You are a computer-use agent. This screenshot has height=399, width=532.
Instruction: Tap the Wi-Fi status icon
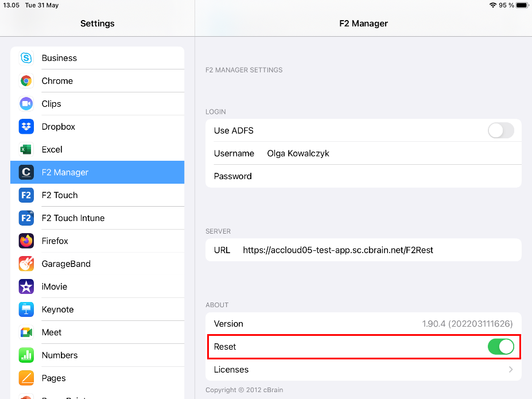tap(492, 5)
